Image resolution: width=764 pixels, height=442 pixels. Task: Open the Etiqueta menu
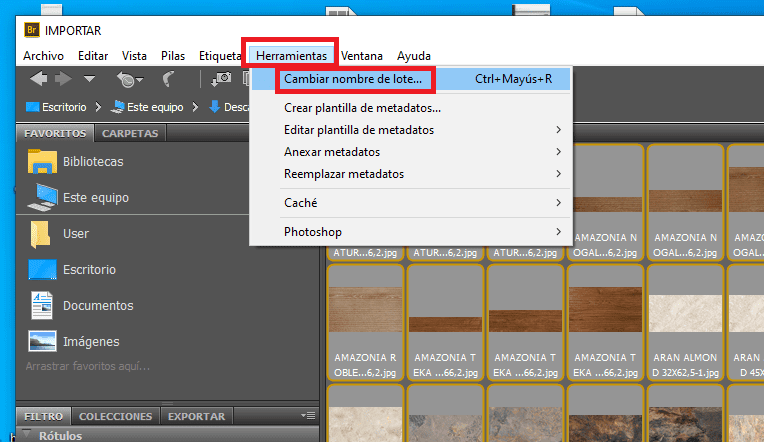coord(220,56)
